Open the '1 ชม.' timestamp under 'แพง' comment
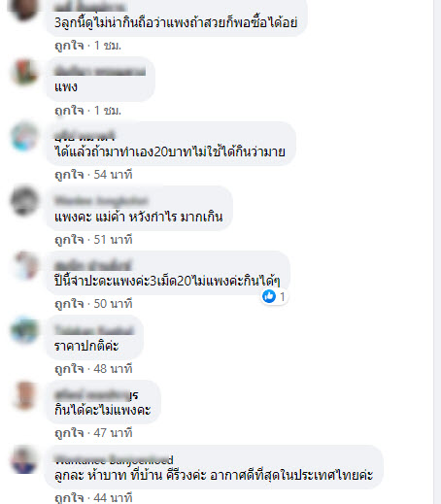This screenshot has height=504, width=441. click(x=108, y=111)
